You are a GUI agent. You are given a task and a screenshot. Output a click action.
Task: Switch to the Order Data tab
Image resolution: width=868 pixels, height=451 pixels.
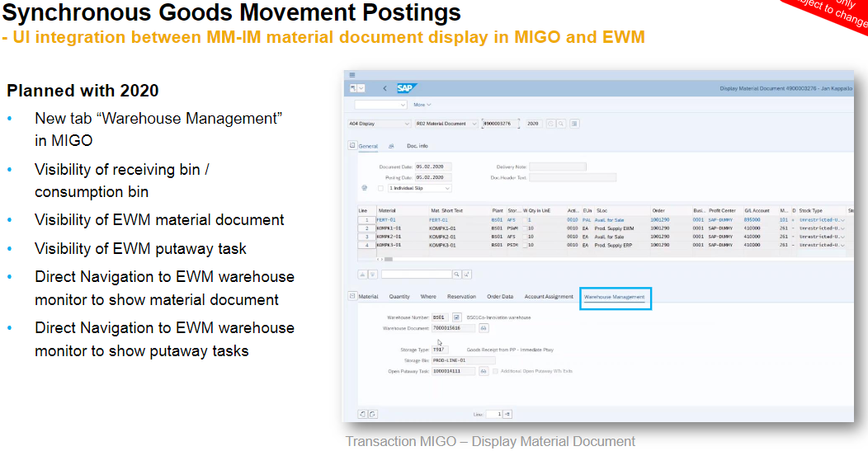point(500,297)
